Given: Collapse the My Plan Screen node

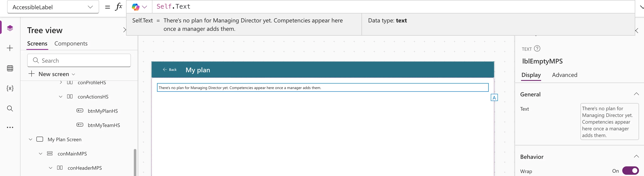Looking at the screenshot, I should (31, 140).
